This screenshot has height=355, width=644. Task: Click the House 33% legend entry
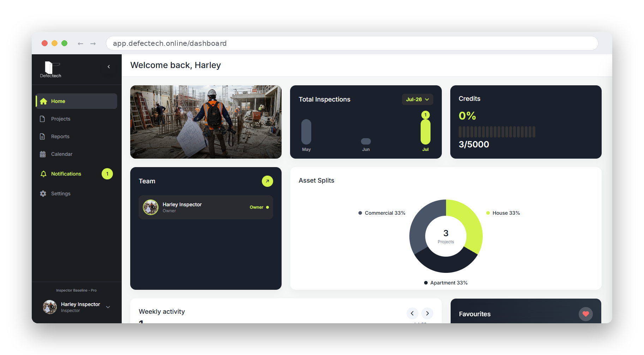[503, 213]
